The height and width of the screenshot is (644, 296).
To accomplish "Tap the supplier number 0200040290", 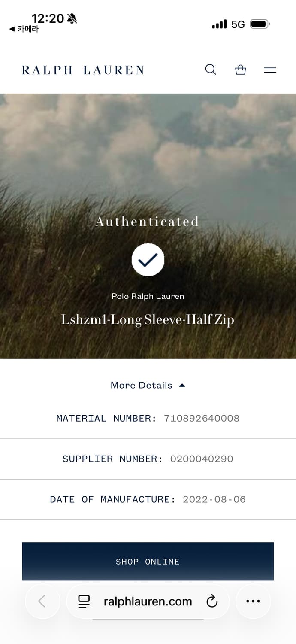I will pos(202,459).
